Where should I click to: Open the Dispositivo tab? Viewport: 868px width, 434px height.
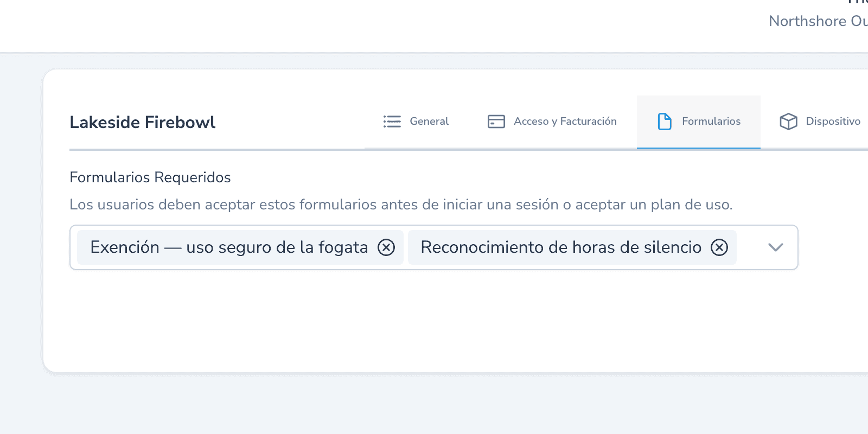click(820, 122)
